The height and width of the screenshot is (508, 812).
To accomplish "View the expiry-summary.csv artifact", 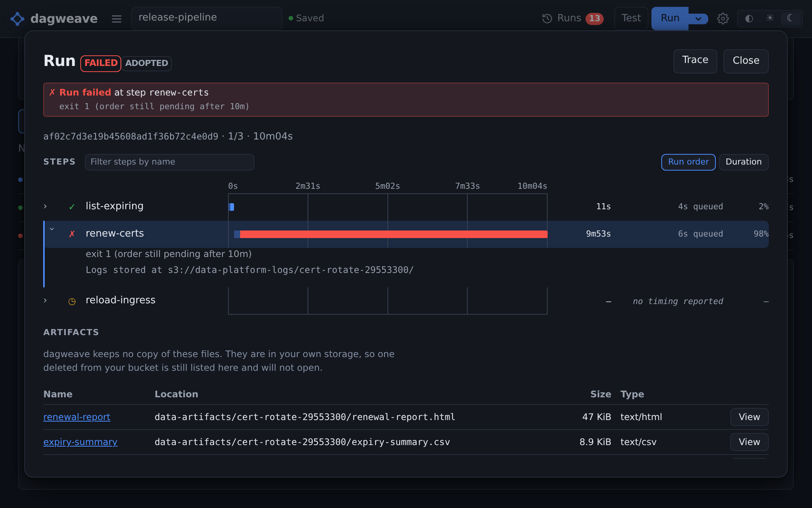I will [x=749, y=442].
